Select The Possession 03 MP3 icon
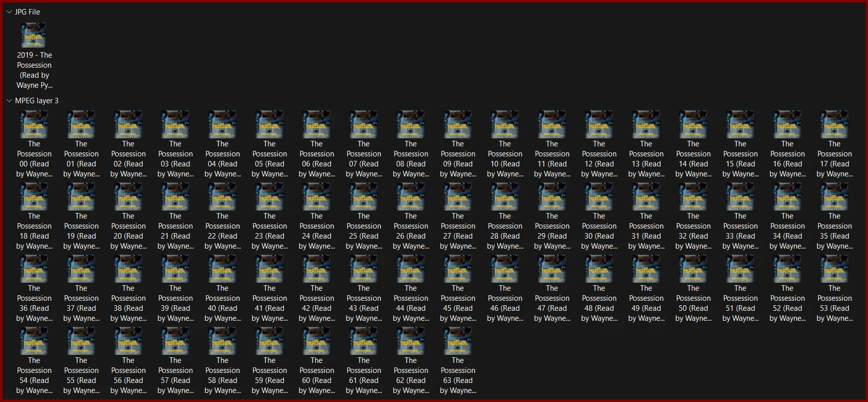 tap(175, 124)
